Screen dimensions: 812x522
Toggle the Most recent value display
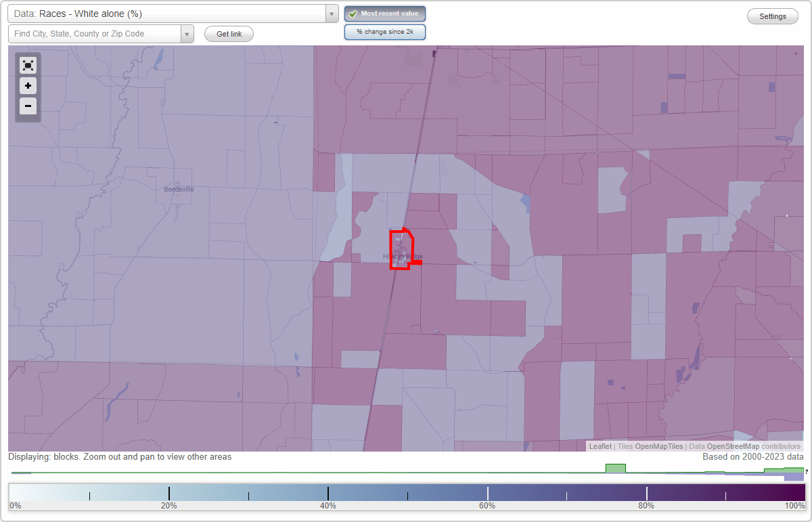384,13
